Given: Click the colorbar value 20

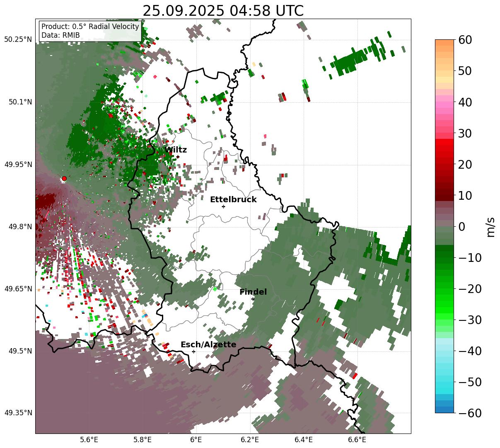Looking at the screenshot, I should (x=465, y=165).
